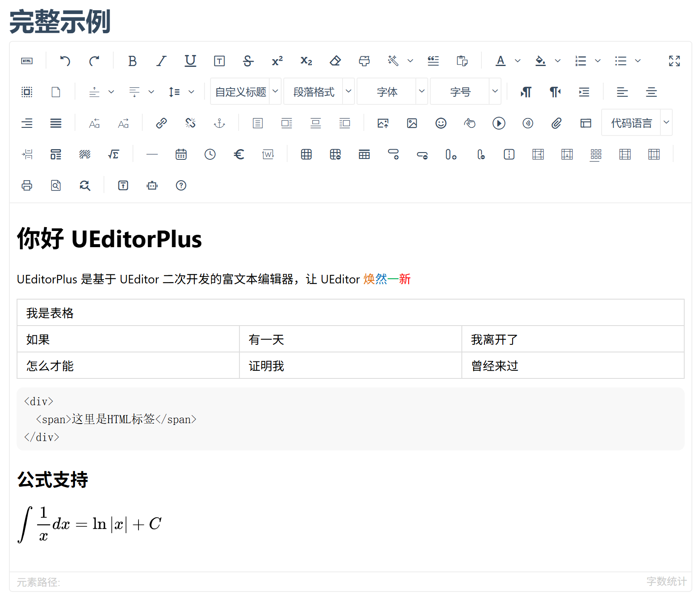
Task: Click the format painter brush icon
Action: (364, 61)
